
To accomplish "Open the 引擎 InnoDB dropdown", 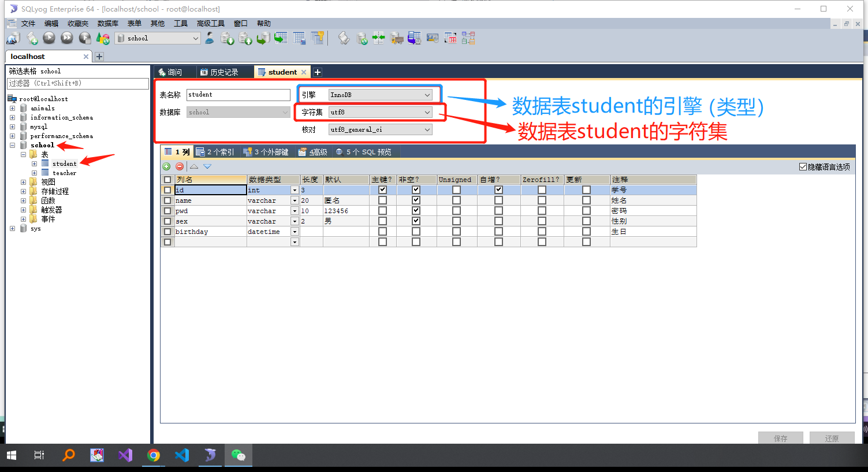I will click(381, 95).
